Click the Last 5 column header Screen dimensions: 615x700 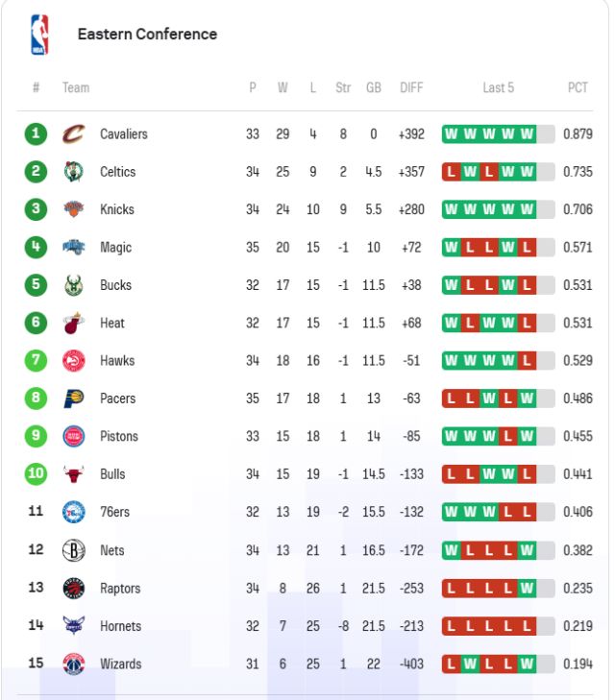[x=498, y=87]
